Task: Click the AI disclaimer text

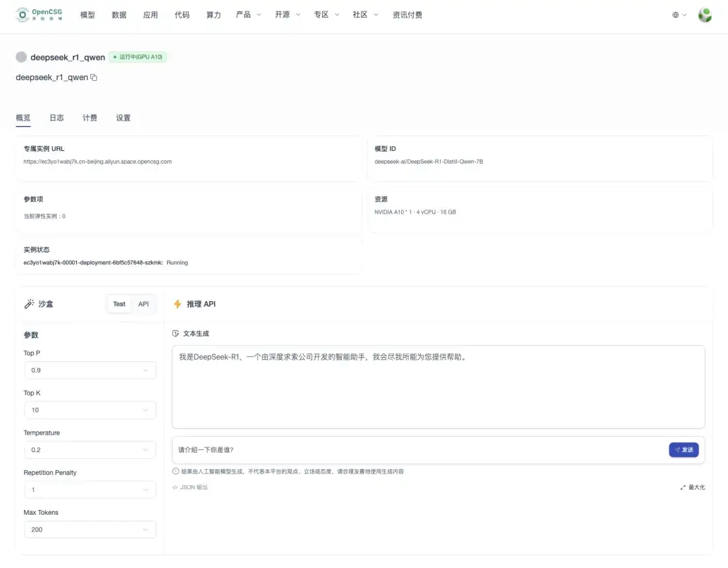Action: (293, 472)
